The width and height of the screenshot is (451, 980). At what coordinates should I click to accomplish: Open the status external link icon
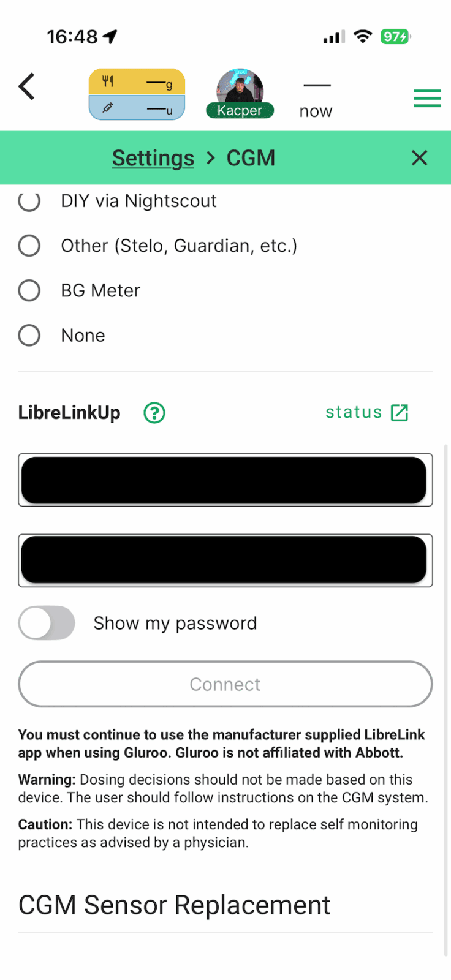(x=400, y=413)
